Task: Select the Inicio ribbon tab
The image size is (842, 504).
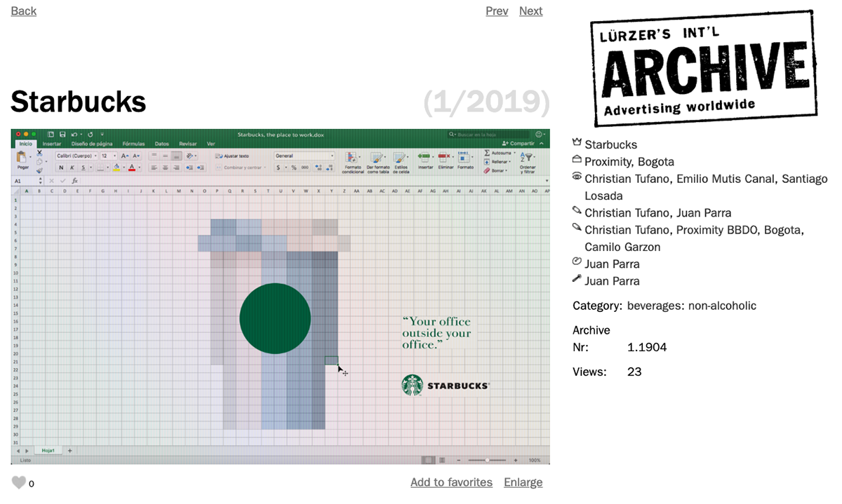Action: coord(25,144)
